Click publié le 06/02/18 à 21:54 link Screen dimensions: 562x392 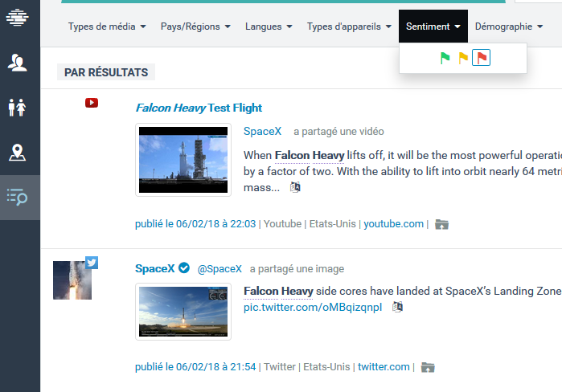[x=195, y=367]
